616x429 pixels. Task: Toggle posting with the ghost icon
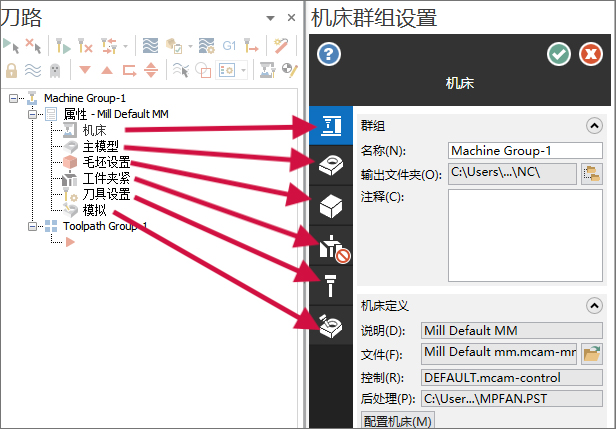tap(55, 71)
